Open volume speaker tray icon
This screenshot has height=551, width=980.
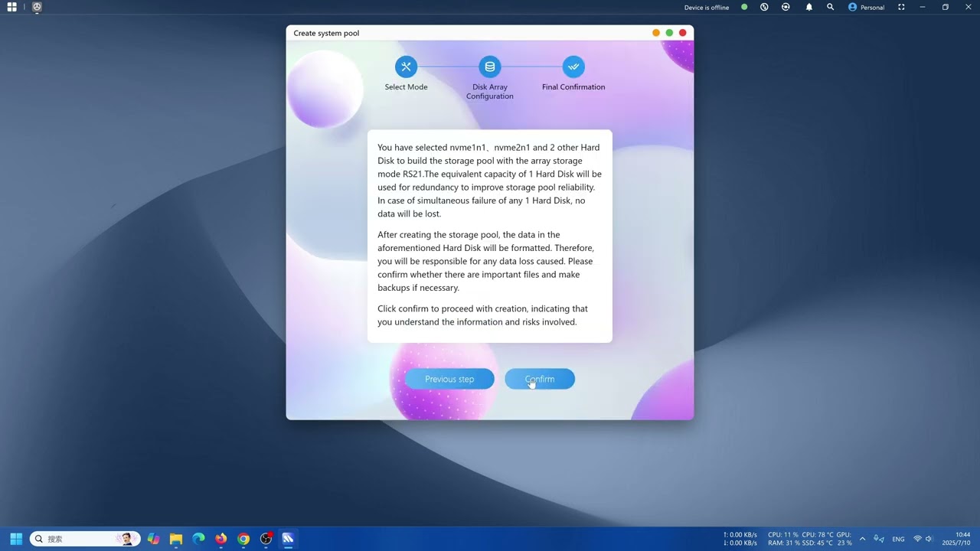pos(929,539)
